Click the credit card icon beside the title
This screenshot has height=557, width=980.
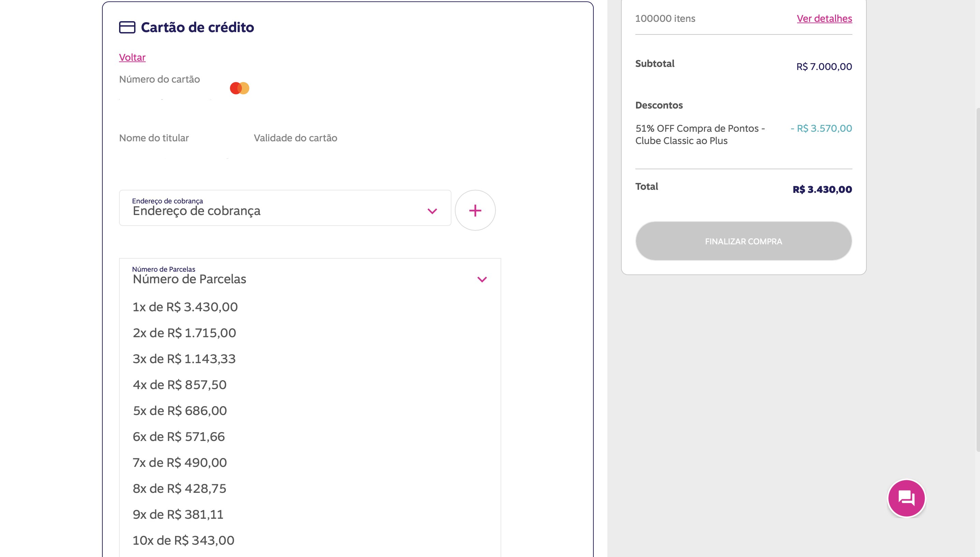[x=127, y=27]
